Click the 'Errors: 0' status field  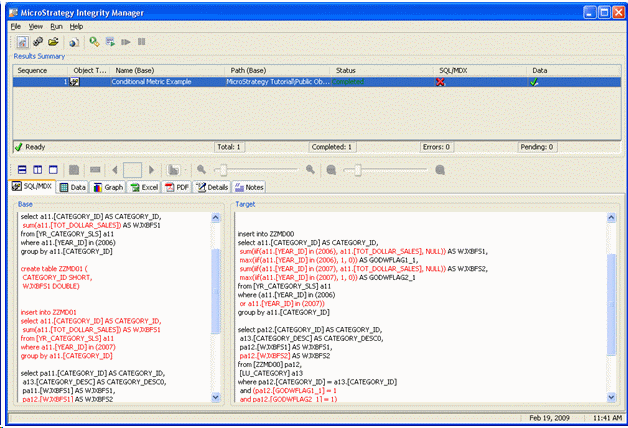coord(436,147)
